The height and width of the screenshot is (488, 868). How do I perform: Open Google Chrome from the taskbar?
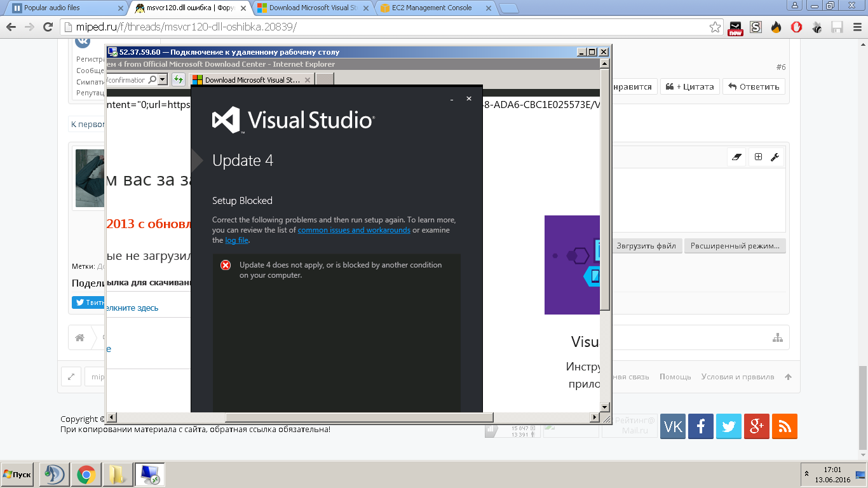[86, 475]
